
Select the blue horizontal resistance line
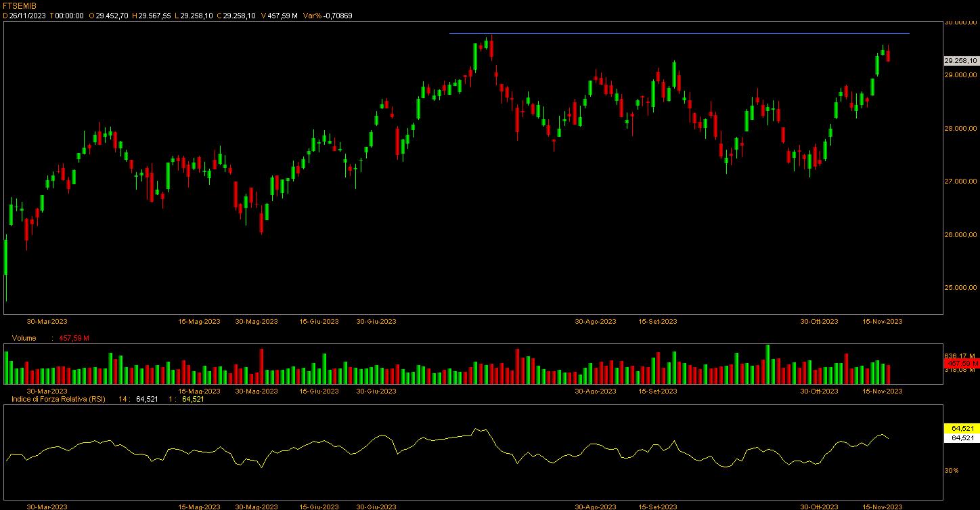(x=679, y=33)
